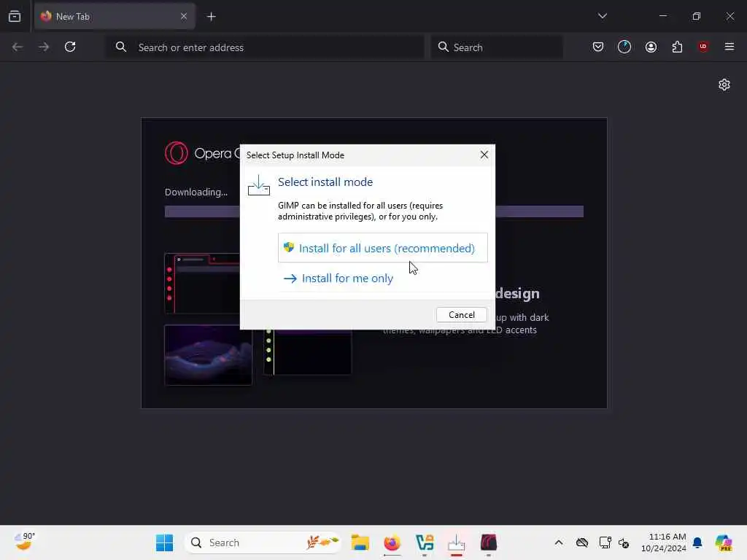747x560 pixels.
Task: Click the Opera logo in installer window
Action: [x=177, y=153]
